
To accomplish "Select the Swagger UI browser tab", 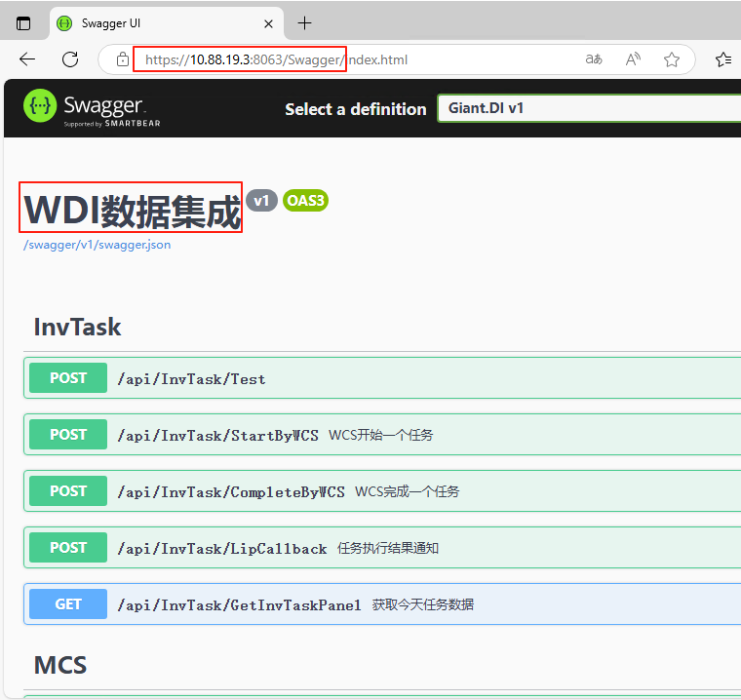I will coord(146,23).
